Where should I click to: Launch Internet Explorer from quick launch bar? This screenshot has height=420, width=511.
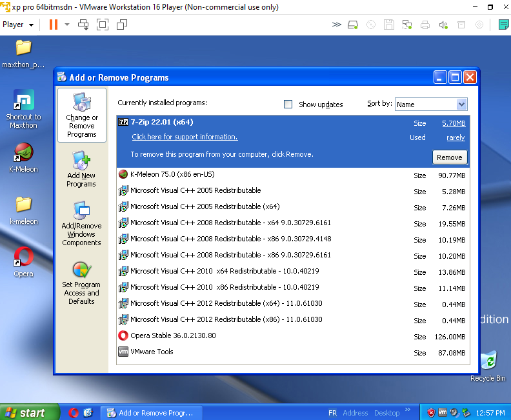[x=88, y=413]
